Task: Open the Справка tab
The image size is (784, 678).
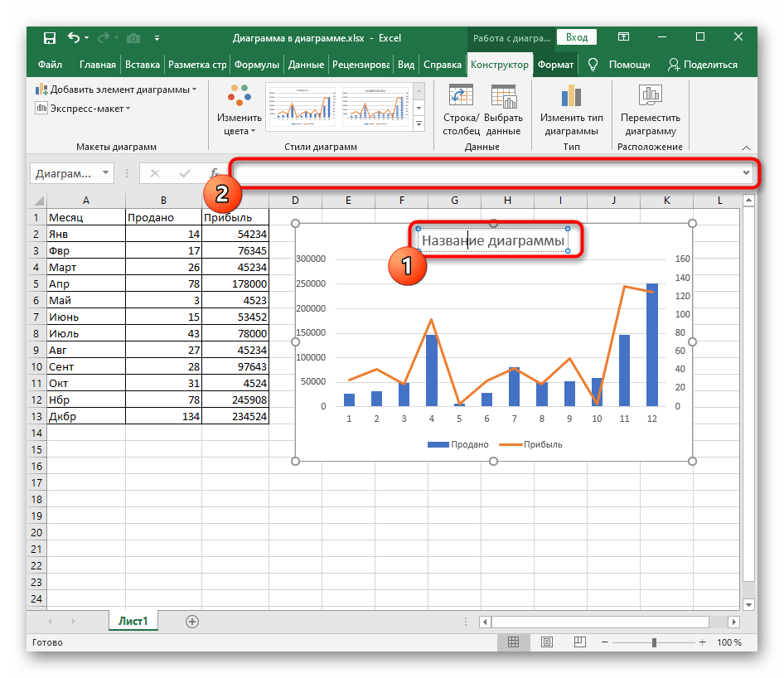Action: point(443,65)
